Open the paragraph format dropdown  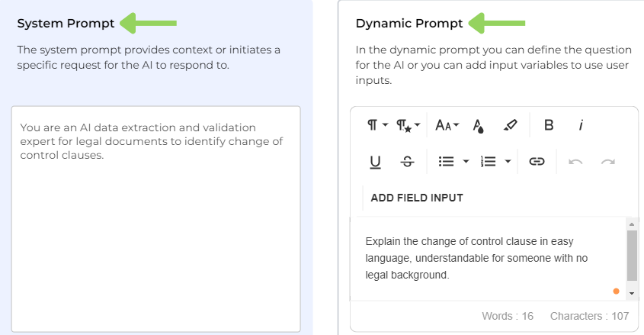click(x=376, y=125)
